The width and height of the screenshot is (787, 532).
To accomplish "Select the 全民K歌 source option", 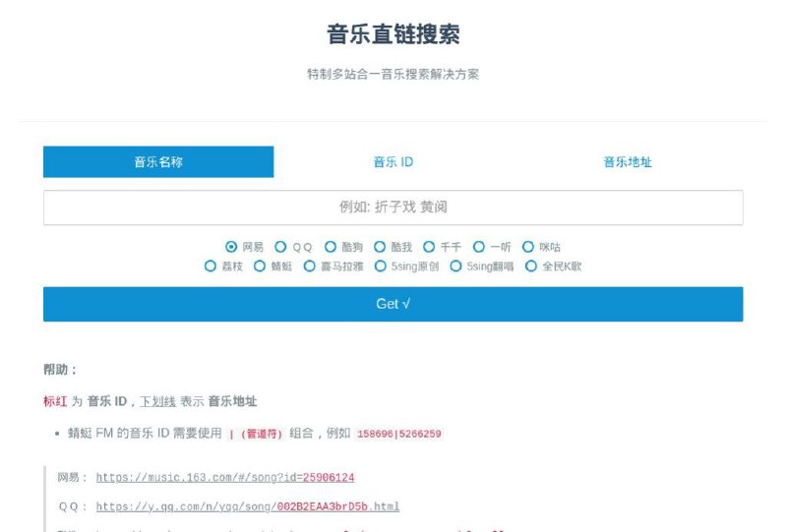I will pyautogui.click(x=531, y=266).
